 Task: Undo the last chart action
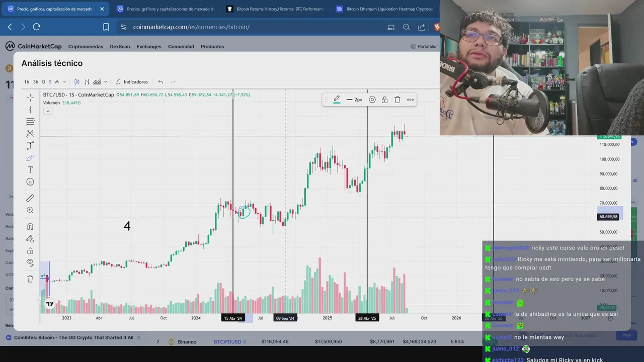coord(160,82)
